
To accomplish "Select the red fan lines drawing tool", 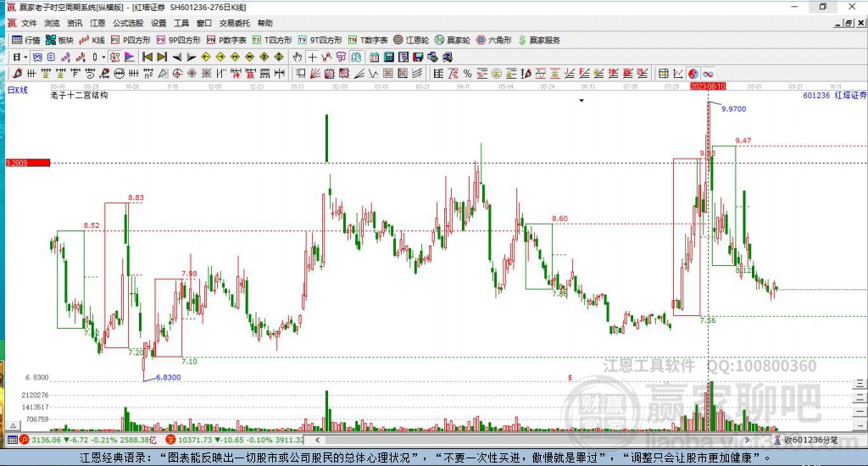I will 315,73.
